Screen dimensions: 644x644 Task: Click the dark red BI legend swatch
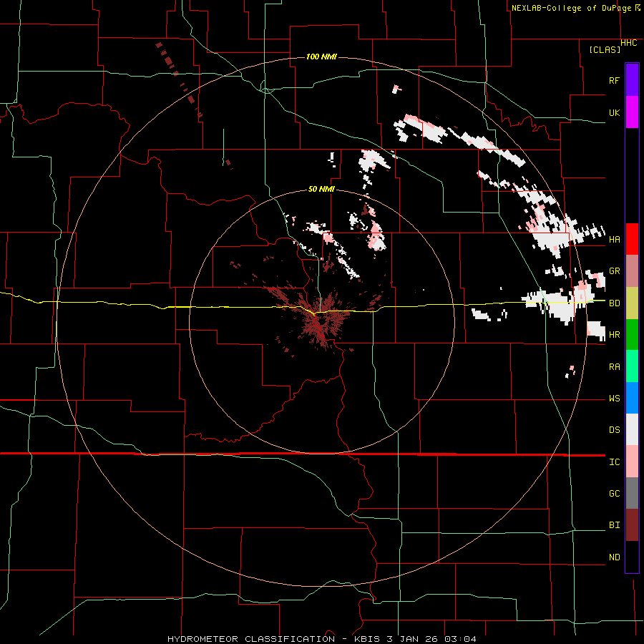click(632, 525)
